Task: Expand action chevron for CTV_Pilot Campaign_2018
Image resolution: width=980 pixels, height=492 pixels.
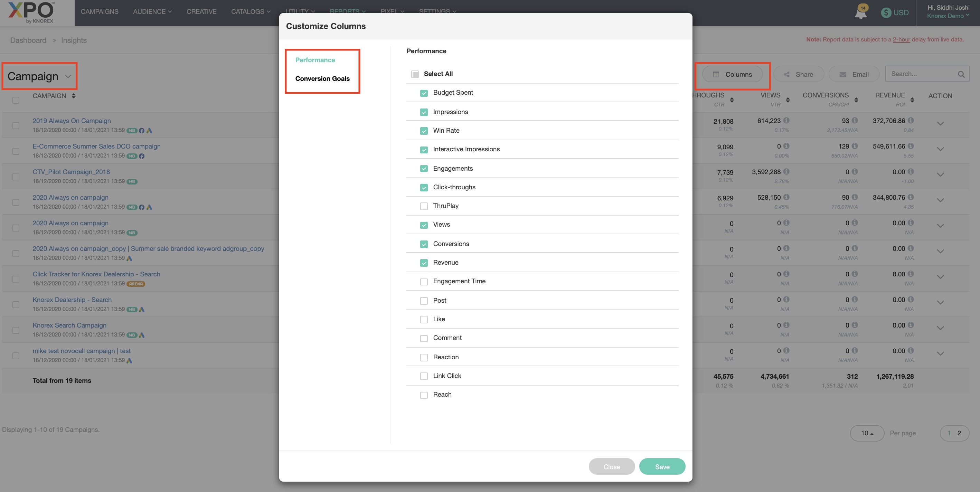Action: point(940,175)
